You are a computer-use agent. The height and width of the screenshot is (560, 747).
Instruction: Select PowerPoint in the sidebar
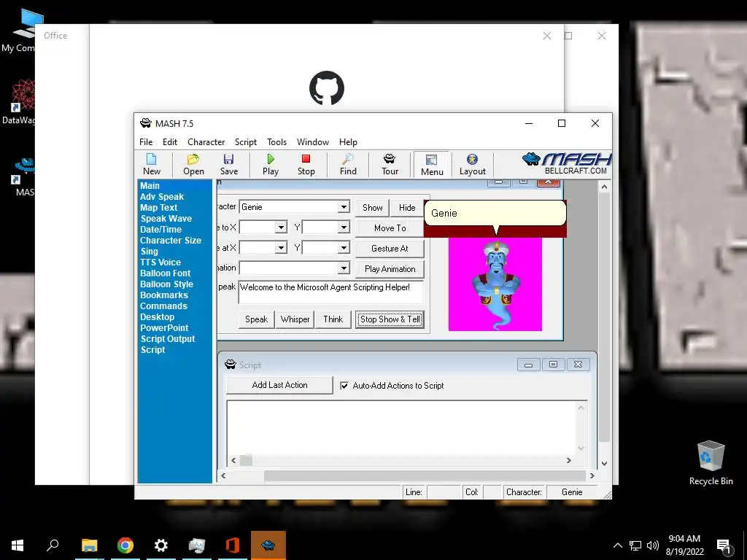pyautogui.click(x=164, y=328)
